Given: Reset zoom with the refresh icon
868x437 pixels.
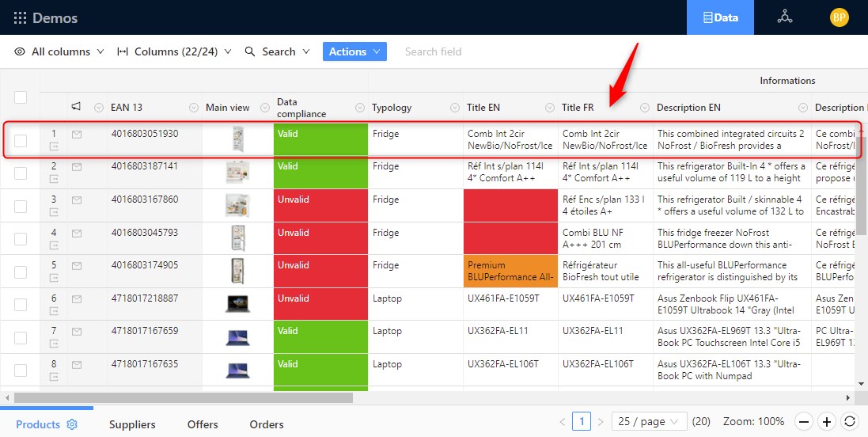Looking at the screenshot, I should [850, 422].
